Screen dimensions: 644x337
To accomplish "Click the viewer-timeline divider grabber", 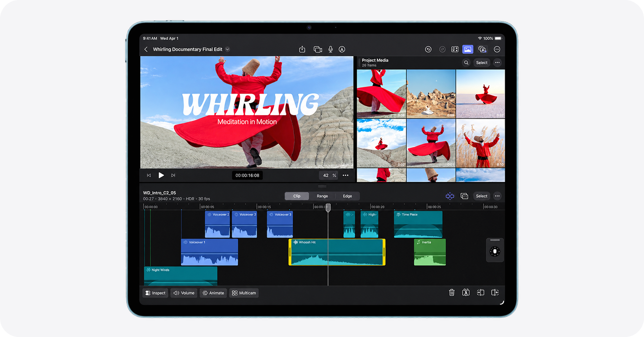I will coord(322,186).
